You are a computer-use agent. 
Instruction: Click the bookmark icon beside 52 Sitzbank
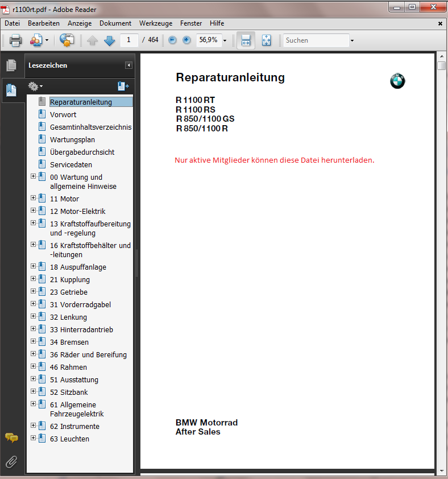tap(42, 391)
